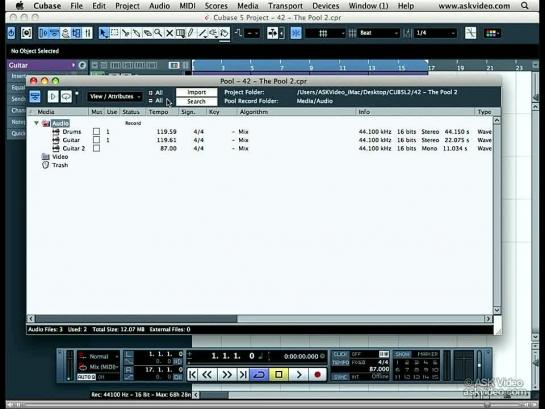Viewport: 545px width, 409px height.
Task: Sort Pool by Info column header
Action: coord(415,112)
